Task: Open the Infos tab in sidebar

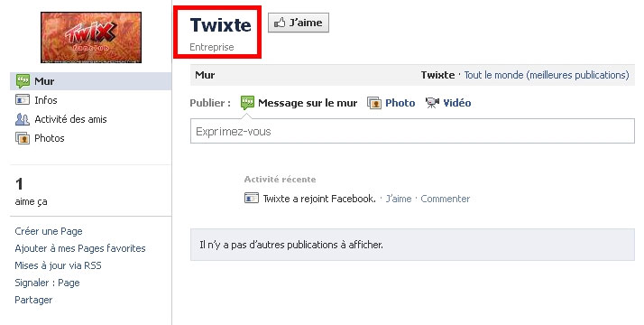Action: 46,100
